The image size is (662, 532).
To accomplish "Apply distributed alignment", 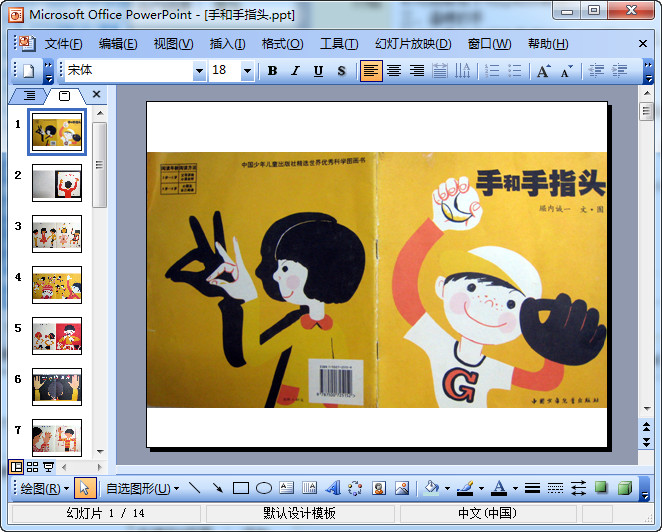I will (440, 71).
